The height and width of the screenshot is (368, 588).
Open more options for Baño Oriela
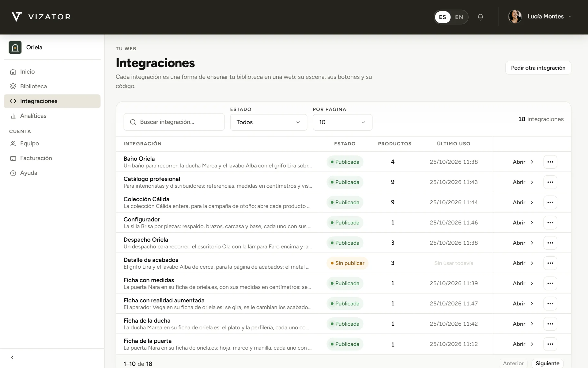pos(550,162)
